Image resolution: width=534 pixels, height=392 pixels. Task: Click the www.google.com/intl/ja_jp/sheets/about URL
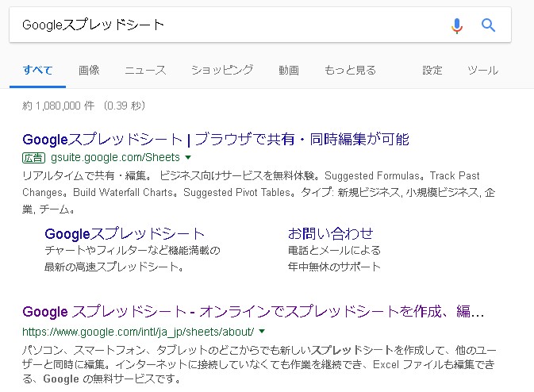(138, 331)
